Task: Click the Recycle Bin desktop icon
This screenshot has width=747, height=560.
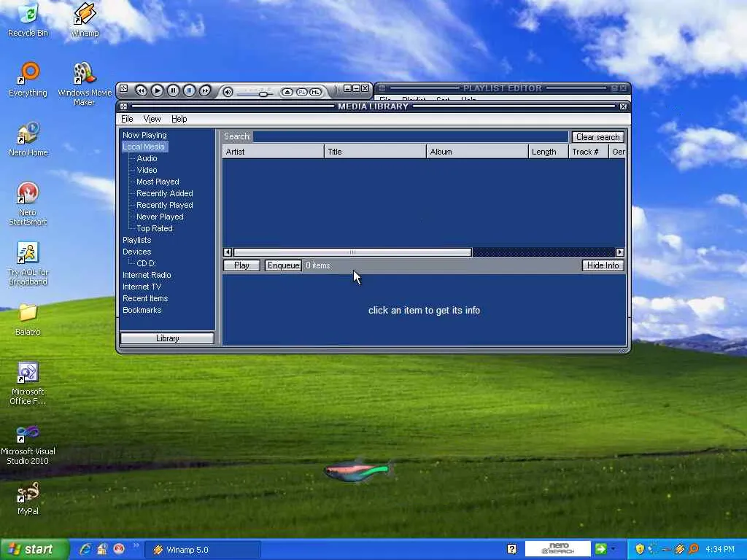Action: point(28,13)
